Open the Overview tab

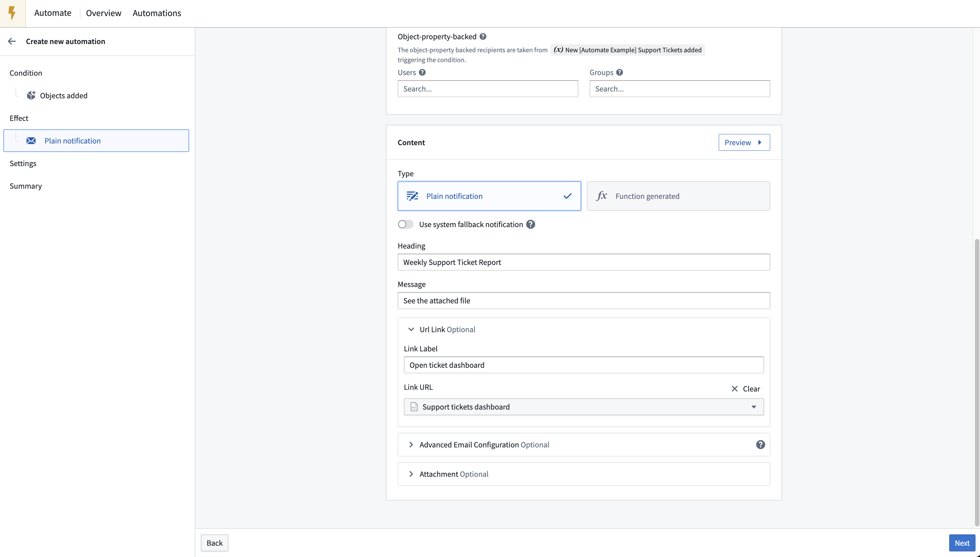[104, 13]
